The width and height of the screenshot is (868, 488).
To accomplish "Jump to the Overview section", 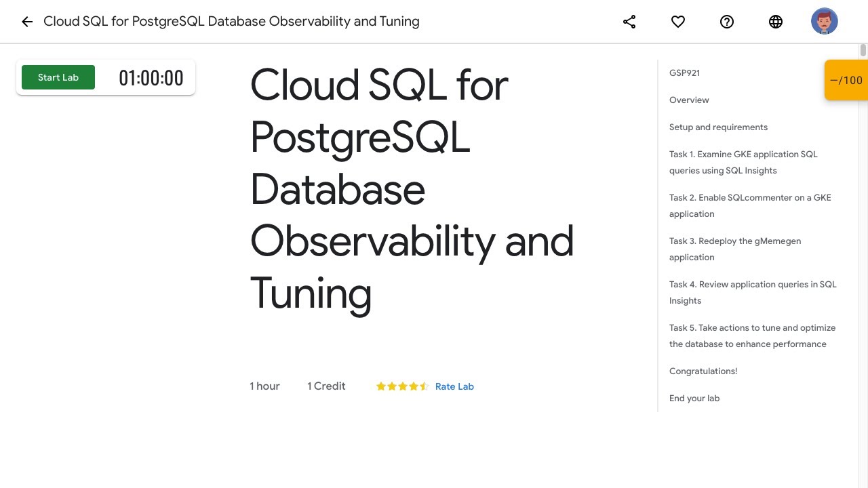I will (x=689, y=100).
